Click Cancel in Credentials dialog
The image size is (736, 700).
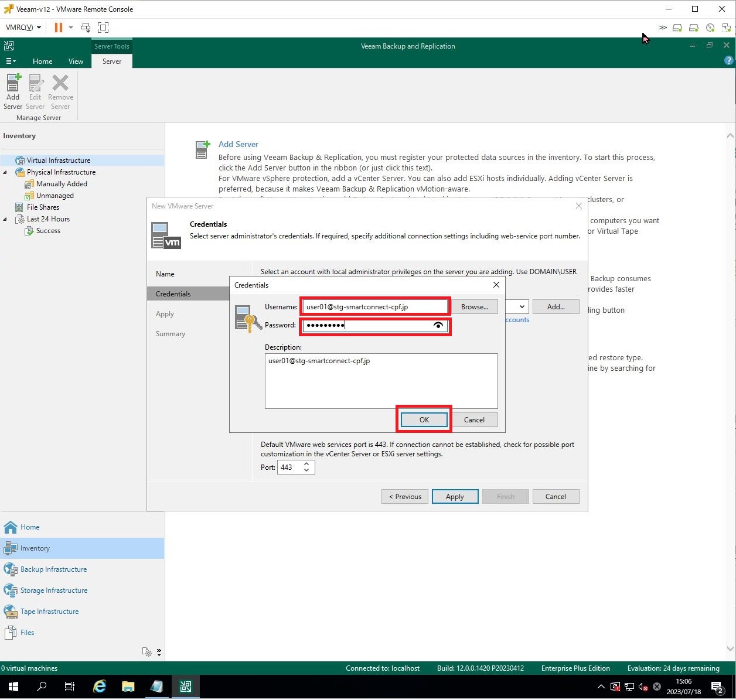474,420
